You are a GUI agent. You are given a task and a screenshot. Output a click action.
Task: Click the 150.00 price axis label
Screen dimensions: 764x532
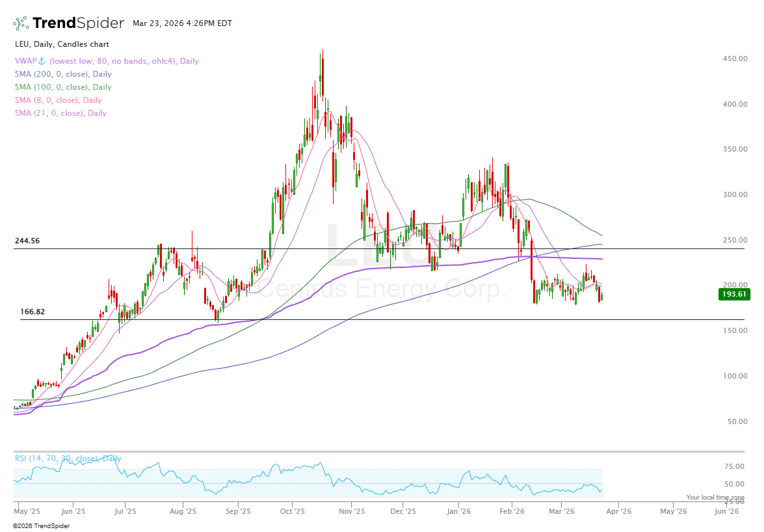click(735, 330)
